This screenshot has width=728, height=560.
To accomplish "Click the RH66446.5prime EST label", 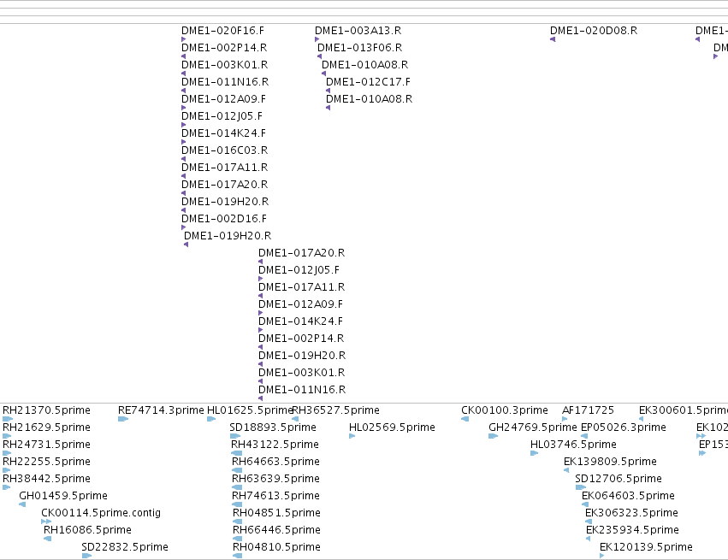I will (x=276, y=530).
